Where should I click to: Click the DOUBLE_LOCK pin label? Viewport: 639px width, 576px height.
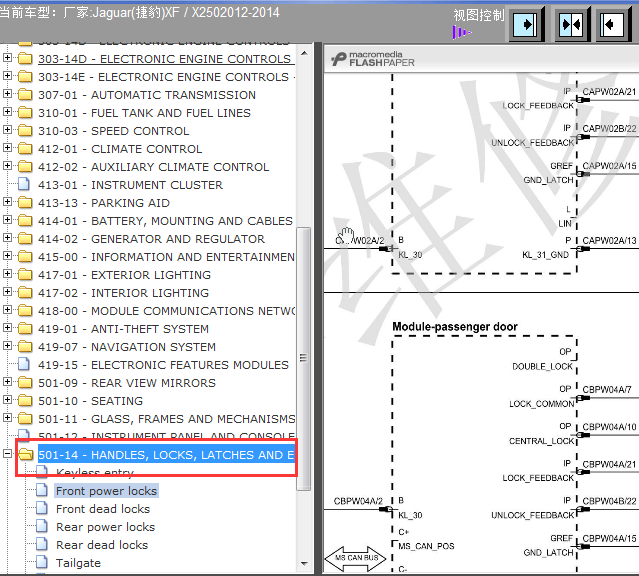point(542,366)
